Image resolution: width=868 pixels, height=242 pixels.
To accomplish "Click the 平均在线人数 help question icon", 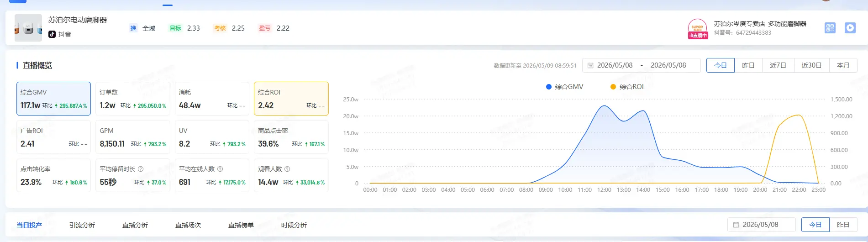I will pyautogui.click(x=220, y=169).
